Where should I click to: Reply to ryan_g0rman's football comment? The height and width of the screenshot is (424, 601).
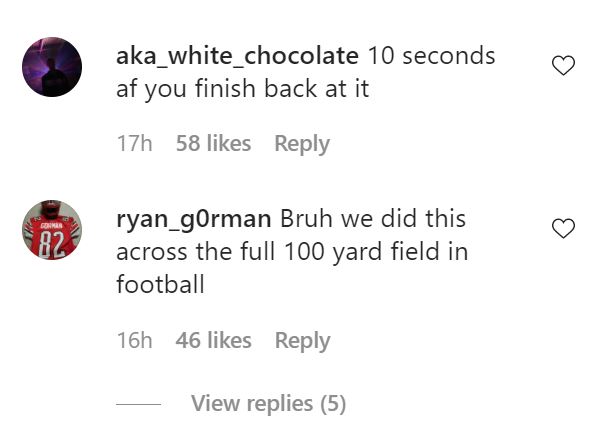(x=302, y=341)
